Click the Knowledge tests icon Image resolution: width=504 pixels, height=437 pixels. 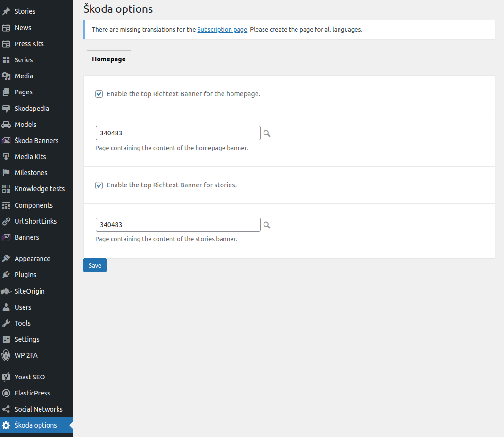click(x=6, y=189)
